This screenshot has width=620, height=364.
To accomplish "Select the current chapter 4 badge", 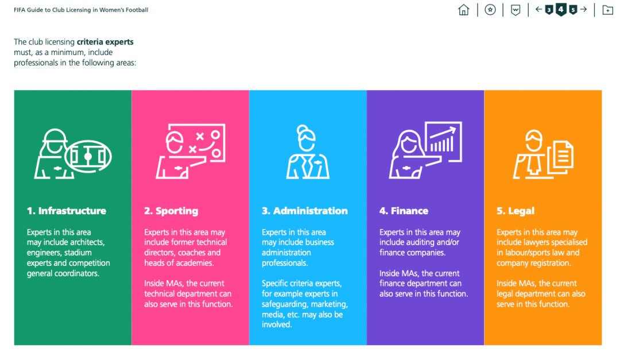I will tap(561, 9).
